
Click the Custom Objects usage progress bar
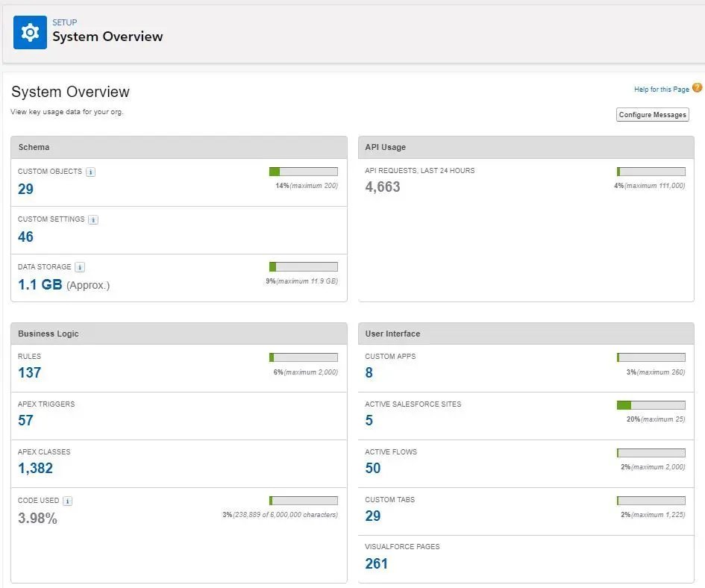click(x=304, y=172)
